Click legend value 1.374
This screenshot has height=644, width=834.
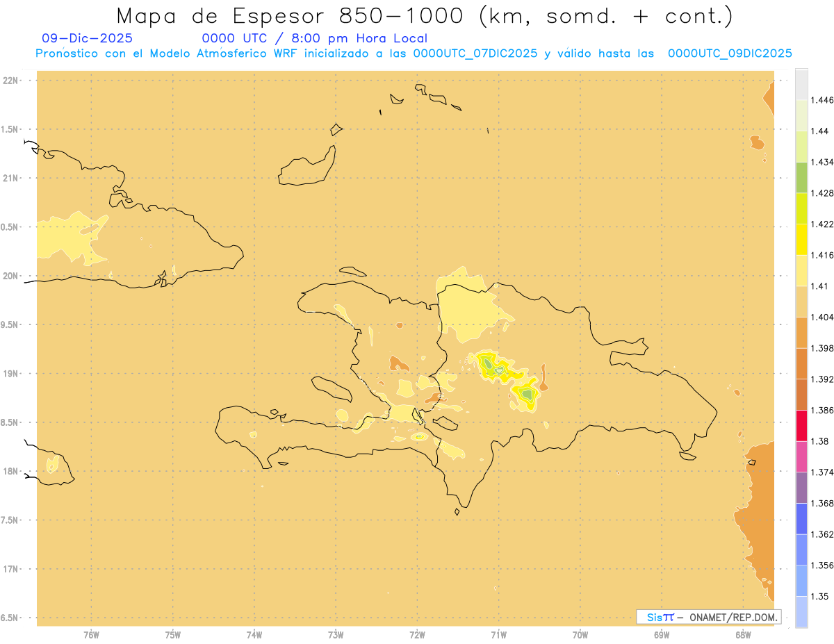[822, 472]
